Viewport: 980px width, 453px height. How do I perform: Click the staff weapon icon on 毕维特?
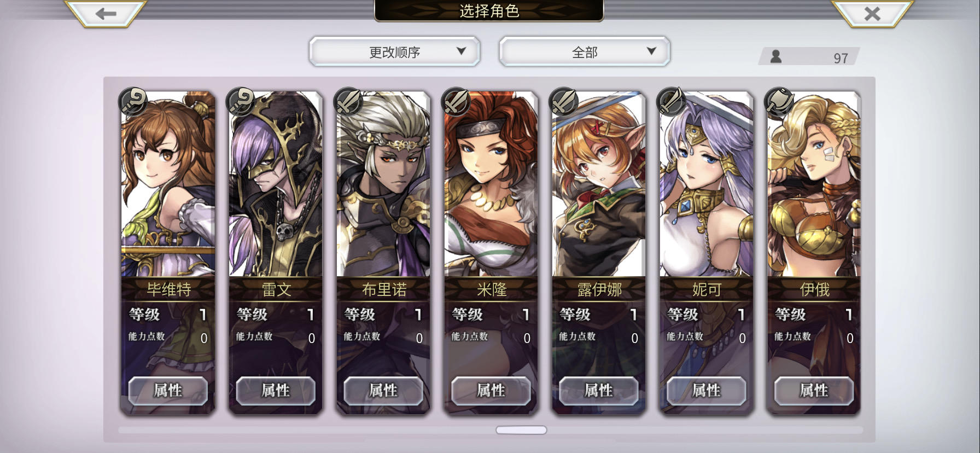[x=133, y=101]
